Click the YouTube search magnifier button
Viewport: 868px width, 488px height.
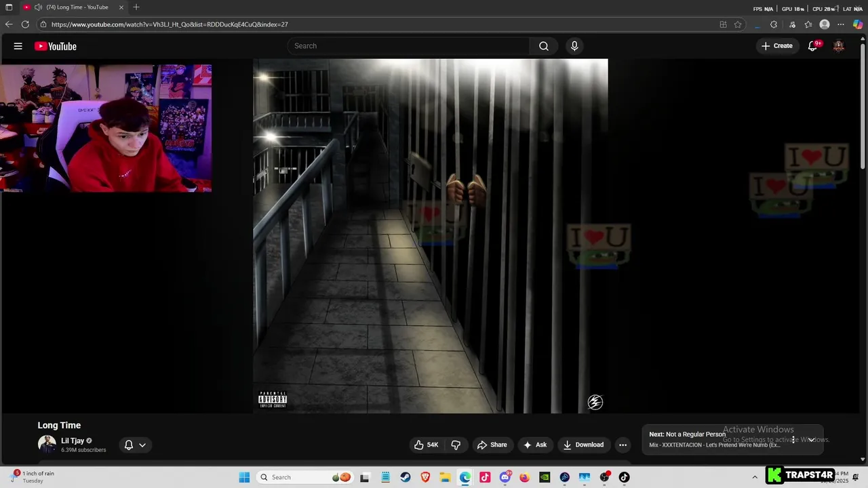coord(544,46)
